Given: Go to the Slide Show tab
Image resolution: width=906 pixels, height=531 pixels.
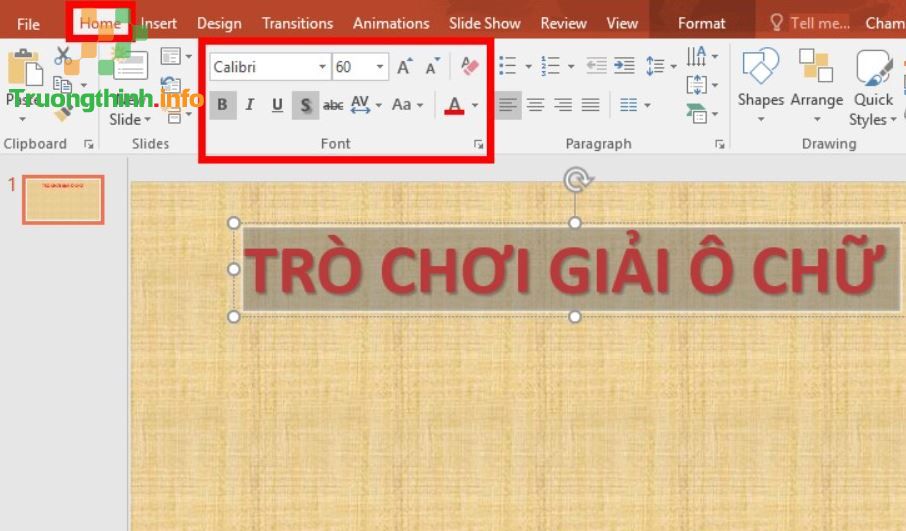Looking at the screenshot, I should [485, 24].
